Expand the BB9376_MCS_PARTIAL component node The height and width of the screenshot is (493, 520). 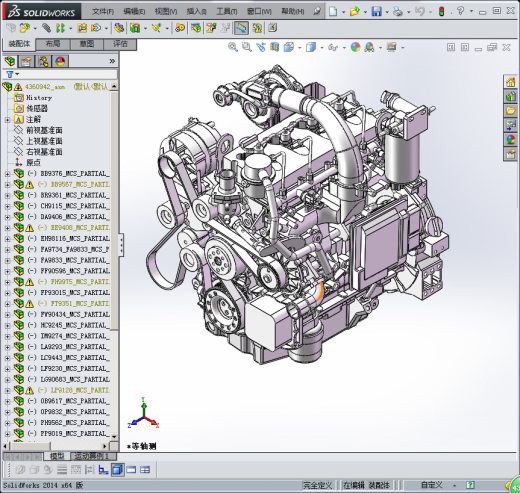[7, 174]
